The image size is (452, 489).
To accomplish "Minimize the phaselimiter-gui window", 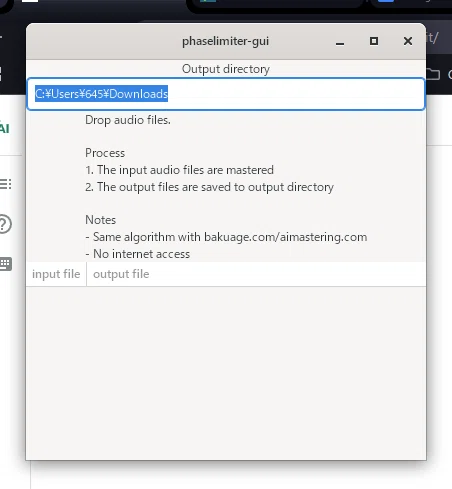I will (340, 42).
